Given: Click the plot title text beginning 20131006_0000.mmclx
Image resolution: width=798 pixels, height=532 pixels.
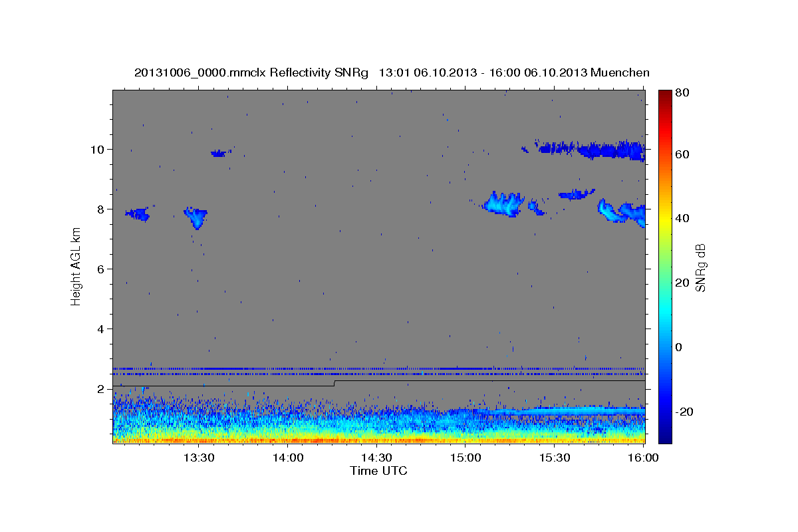Looking at the screenshot, I should coord(392,72).
